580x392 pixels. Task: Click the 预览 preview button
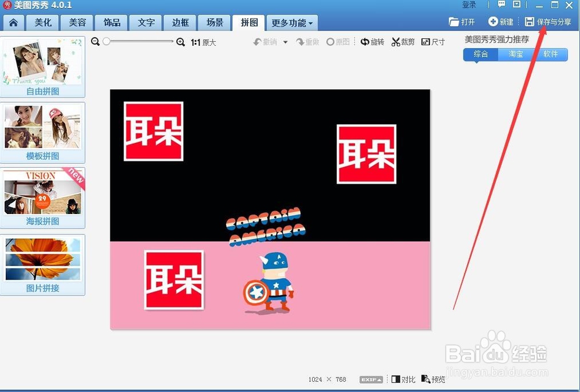tap(433, 379)
